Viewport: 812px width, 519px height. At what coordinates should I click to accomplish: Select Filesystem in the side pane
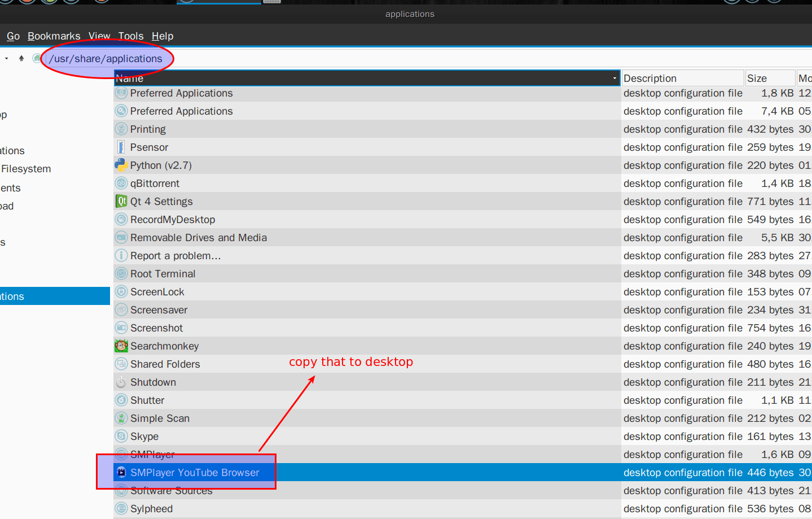[x=26, y=169]
